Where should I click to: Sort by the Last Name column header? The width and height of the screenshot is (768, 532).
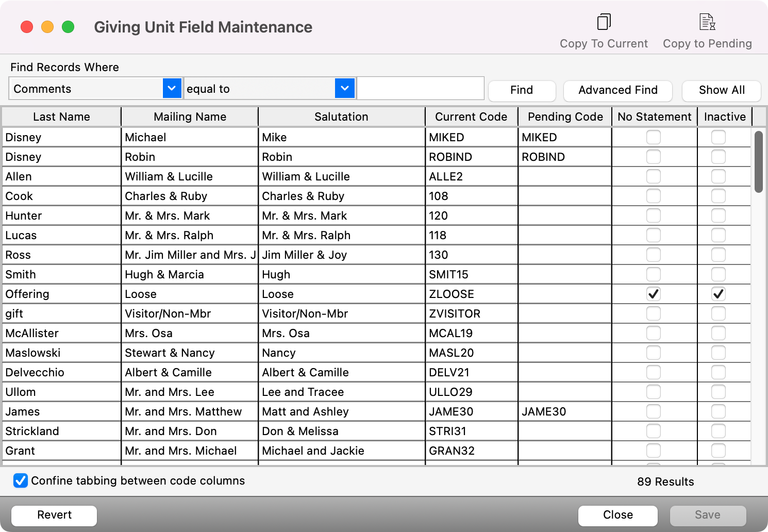[61, 117]
